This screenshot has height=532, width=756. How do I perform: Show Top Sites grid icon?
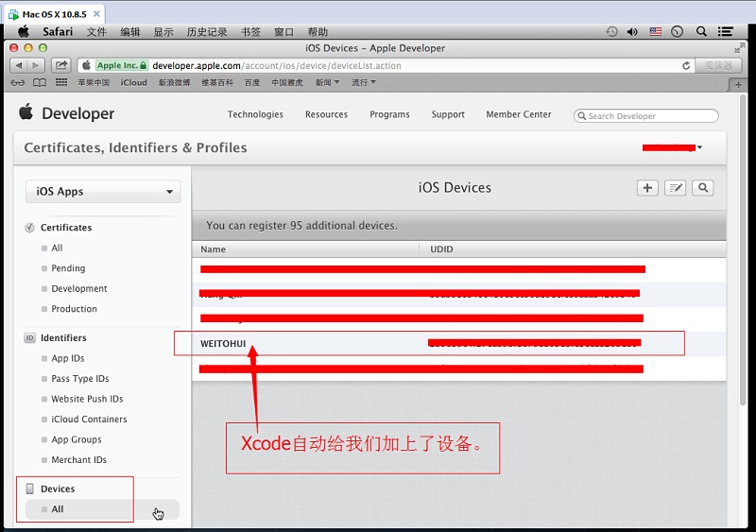pyautogui.click(x=61, y=82)
